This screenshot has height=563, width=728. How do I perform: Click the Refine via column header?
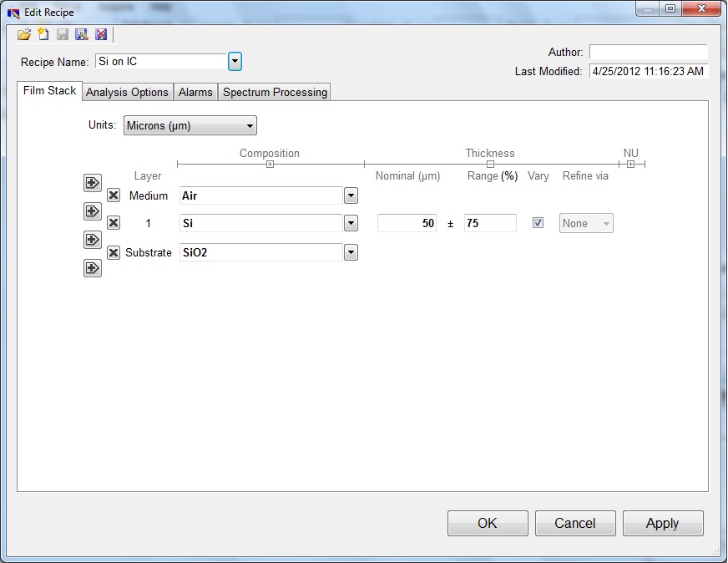click(585, 176)
